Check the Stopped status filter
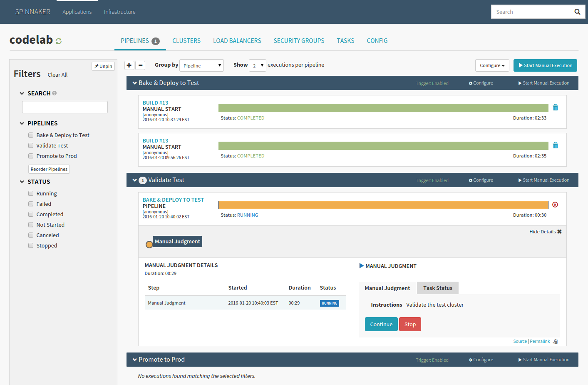The width and height of the screenshot is (588, 385). 31,245
